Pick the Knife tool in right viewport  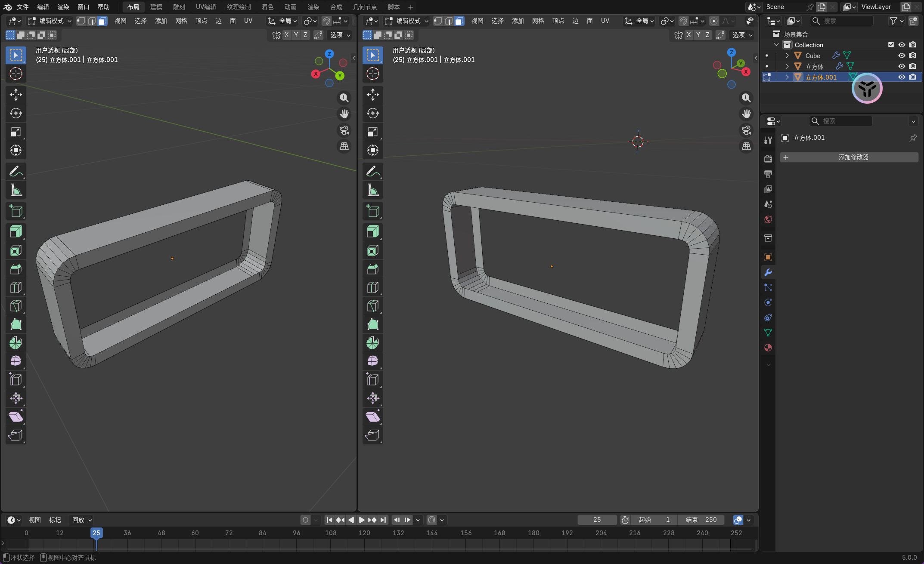point(373,306)
